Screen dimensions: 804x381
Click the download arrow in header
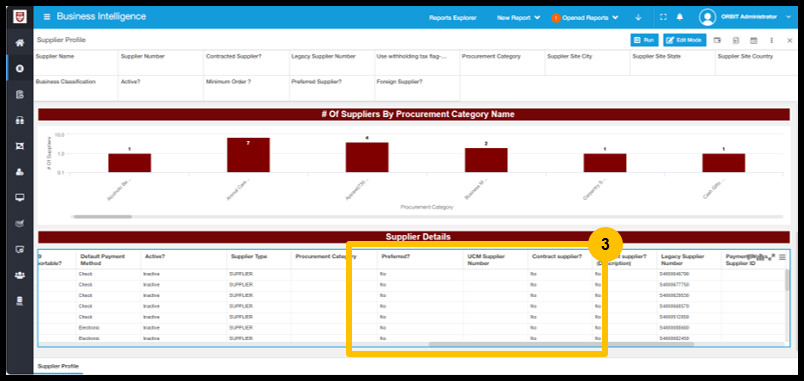click(638, 17)
